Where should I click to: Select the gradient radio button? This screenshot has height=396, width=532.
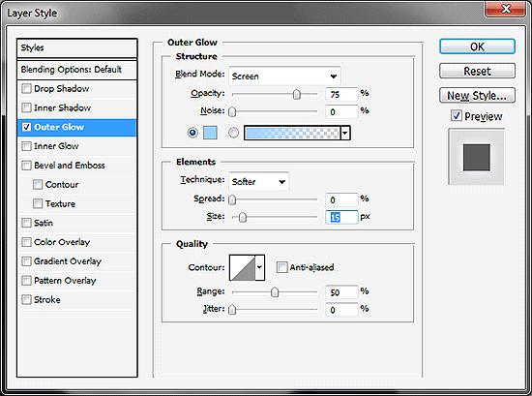233,133
